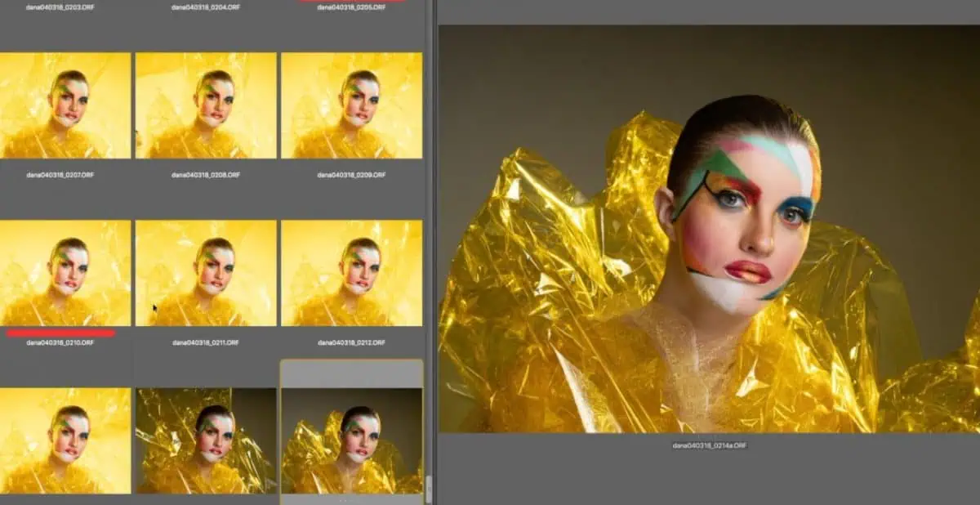Click the filename label dana040318_0207.ORF
Image resolution: width=980 pixels, height=505 pixels.
(60, 175)
